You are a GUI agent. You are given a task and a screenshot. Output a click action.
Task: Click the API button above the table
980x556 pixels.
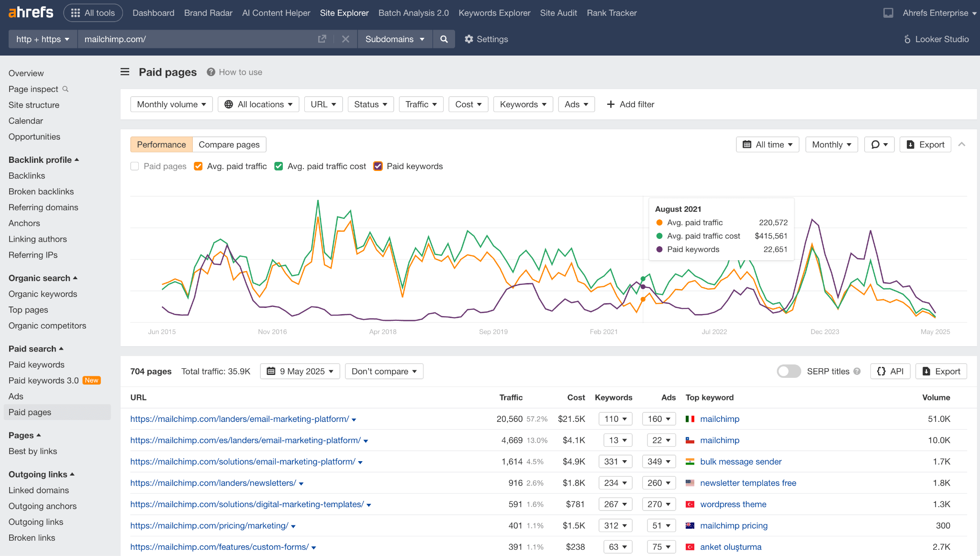coord(890,371)
